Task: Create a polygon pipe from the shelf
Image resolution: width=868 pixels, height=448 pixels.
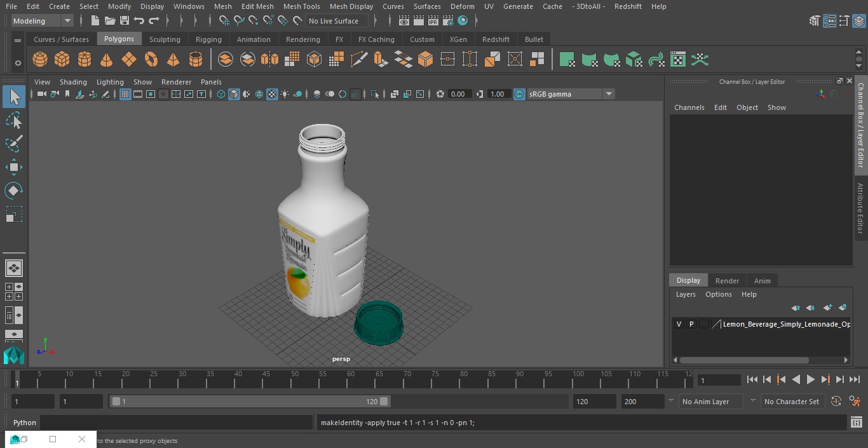Action: pos(196,60)
